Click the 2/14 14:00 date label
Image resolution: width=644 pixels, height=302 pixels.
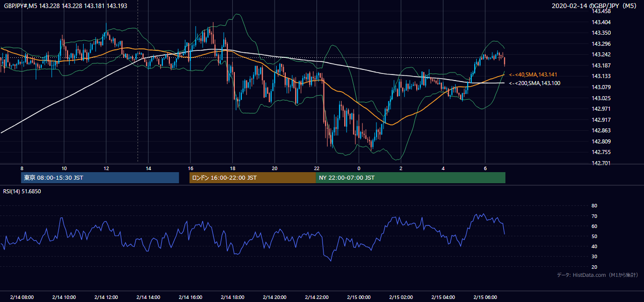point(148,297)
